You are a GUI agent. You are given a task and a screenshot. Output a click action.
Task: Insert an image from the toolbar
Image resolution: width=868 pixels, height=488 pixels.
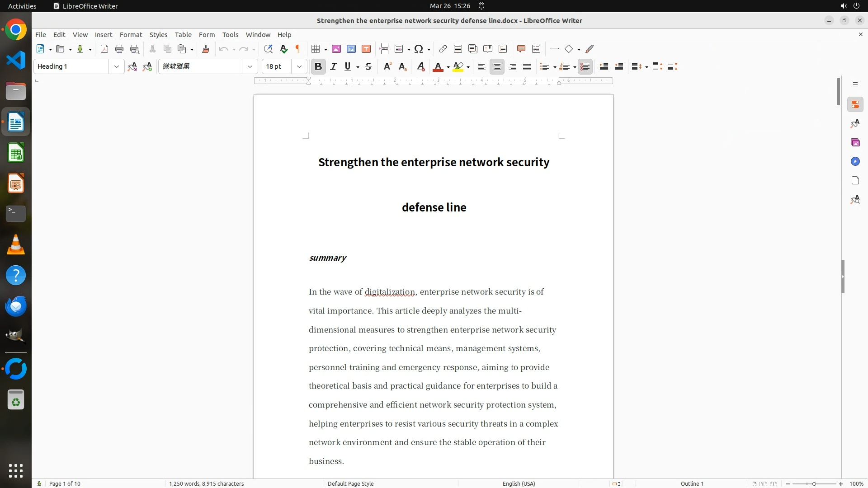[336, 49]
